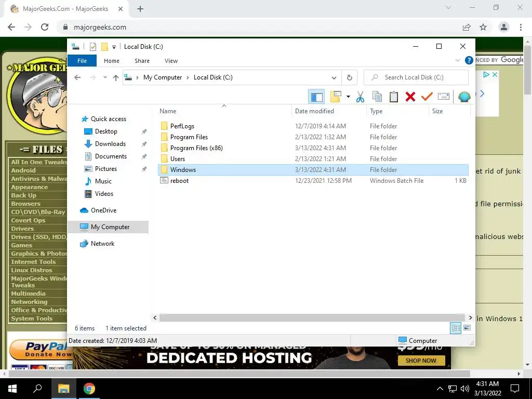The height and width of the screenshot is (399, 532).
Task: Switch to the Share ribbon tab
Action: pos(142,61)
